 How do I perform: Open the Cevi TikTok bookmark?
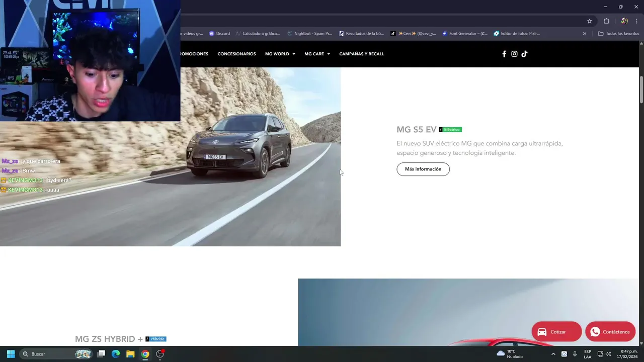click(413, 34)
